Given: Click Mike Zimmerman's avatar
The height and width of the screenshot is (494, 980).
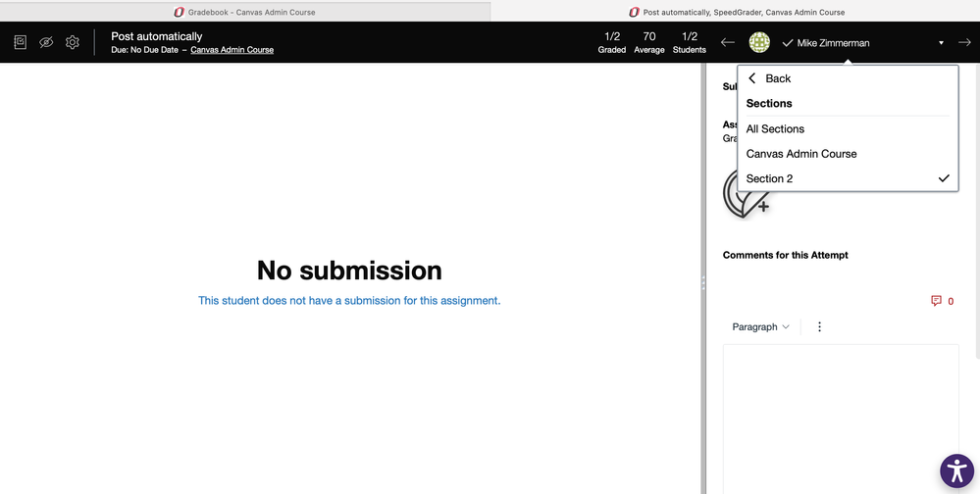Looking at the screenshot, I should click(759, 43).
